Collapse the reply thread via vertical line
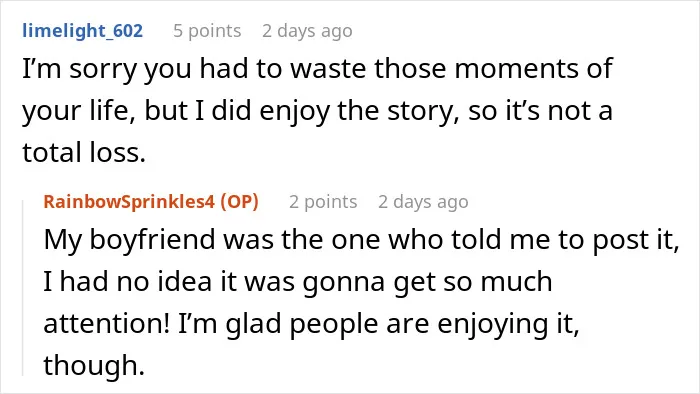This screenshot has height=394, width=700. point(23,288)
